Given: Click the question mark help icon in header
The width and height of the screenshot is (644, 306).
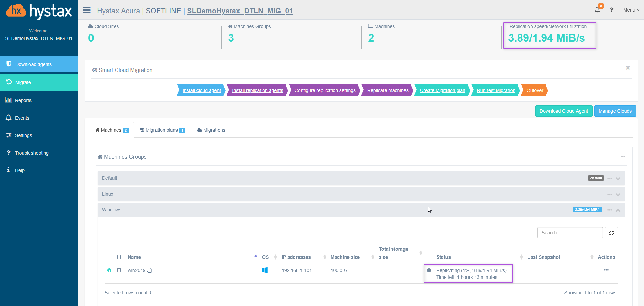Looking at the screenshot, I should click(x=611, y=10).
